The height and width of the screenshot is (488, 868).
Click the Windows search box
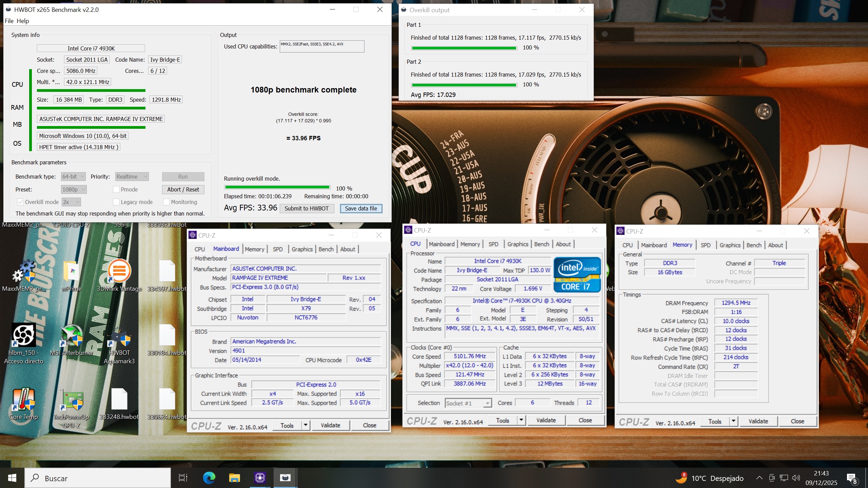point(98,478)
